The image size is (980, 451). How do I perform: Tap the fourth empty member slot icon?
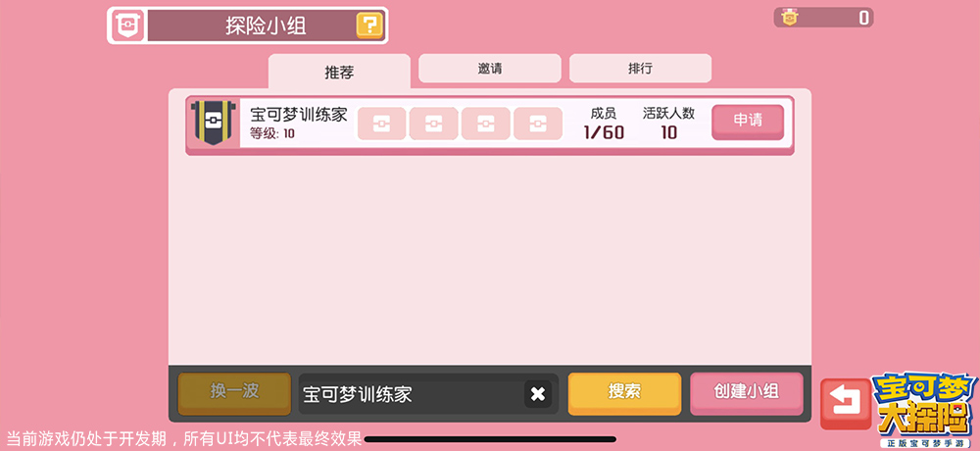click(x=537, y=124)
